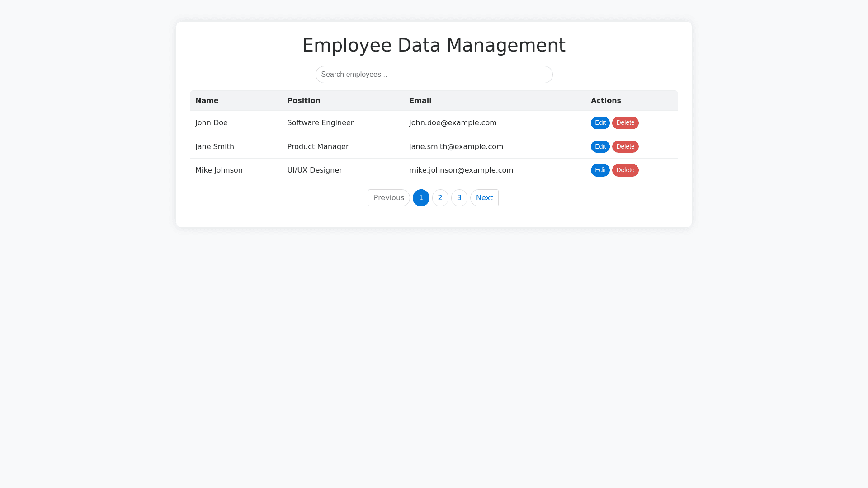Click the Mike Johnson name cell
Viewport: 868px width, 488px height.
(219, 170)
